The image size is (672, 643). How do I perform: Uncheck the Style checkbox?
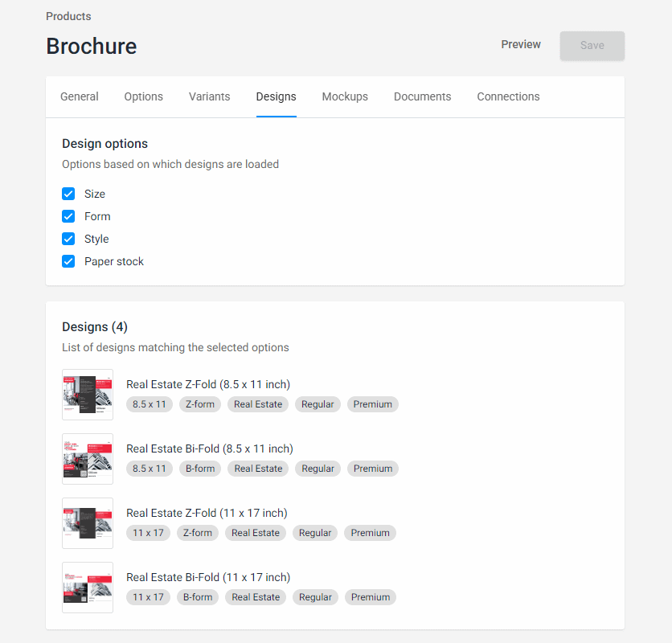[68, 239]
